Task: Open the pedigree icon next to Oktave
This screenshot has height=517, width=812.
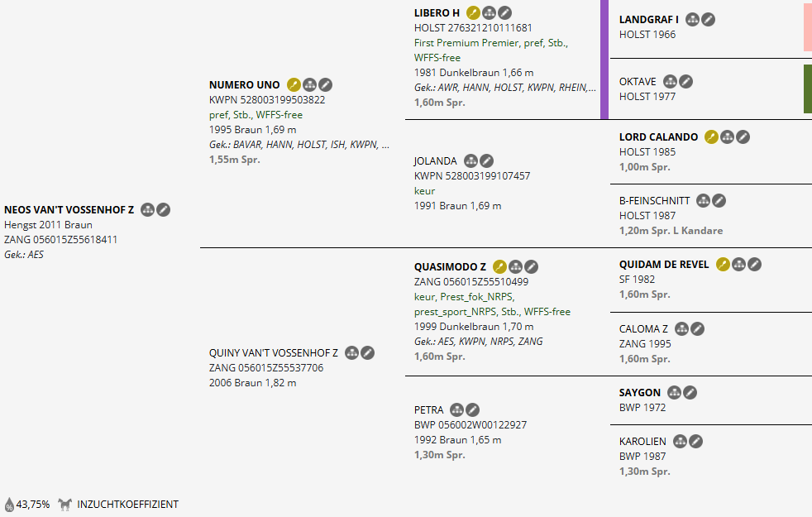Action: [671, 81]
